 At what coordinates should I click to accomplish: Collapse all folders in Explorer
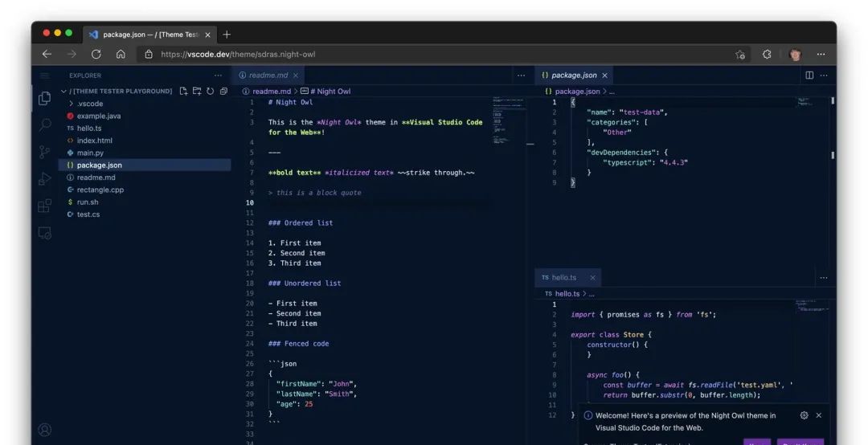click(x=223, y=92)
